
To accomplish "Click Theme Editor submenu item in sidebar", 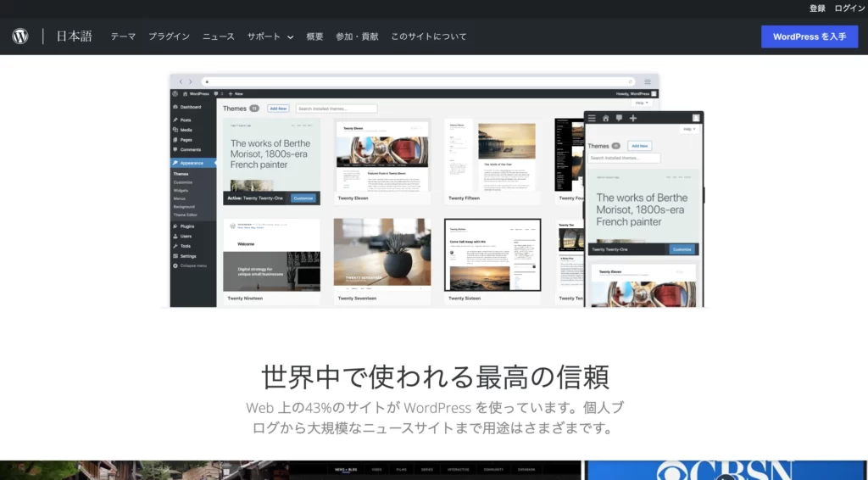I will [x=186, y=215].
